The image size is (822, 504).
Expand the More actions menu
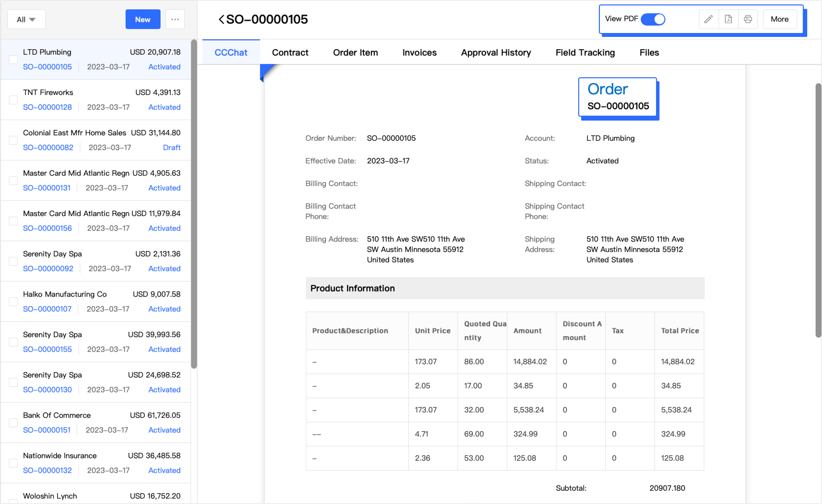779,19
